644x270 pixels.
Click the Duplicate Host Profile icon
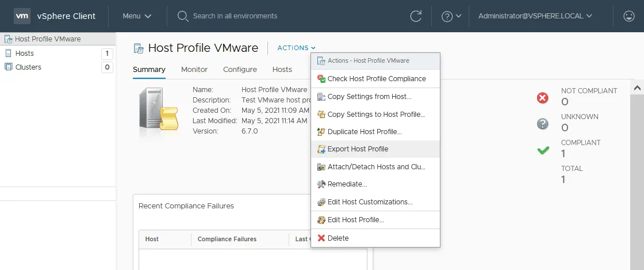321,132
